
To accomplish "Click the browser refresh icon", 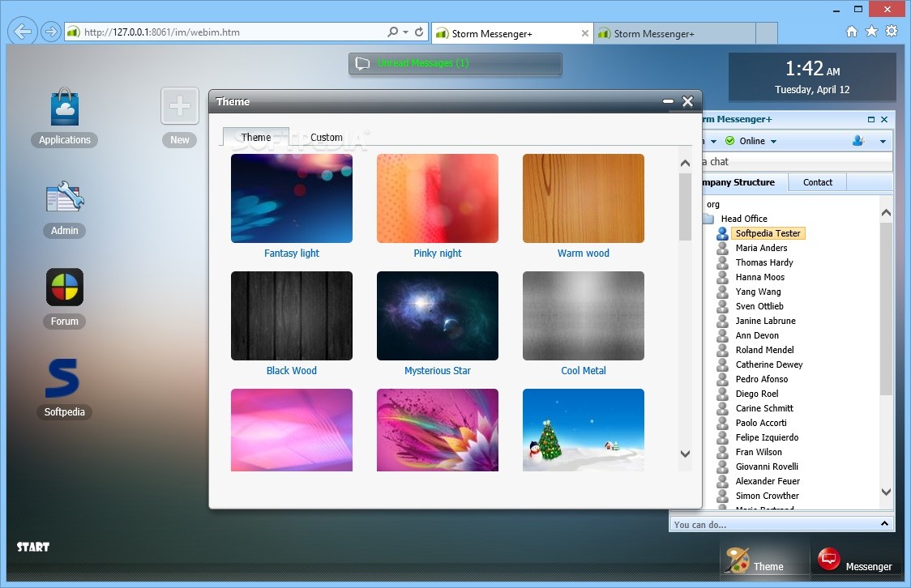I will coord(419,32).
